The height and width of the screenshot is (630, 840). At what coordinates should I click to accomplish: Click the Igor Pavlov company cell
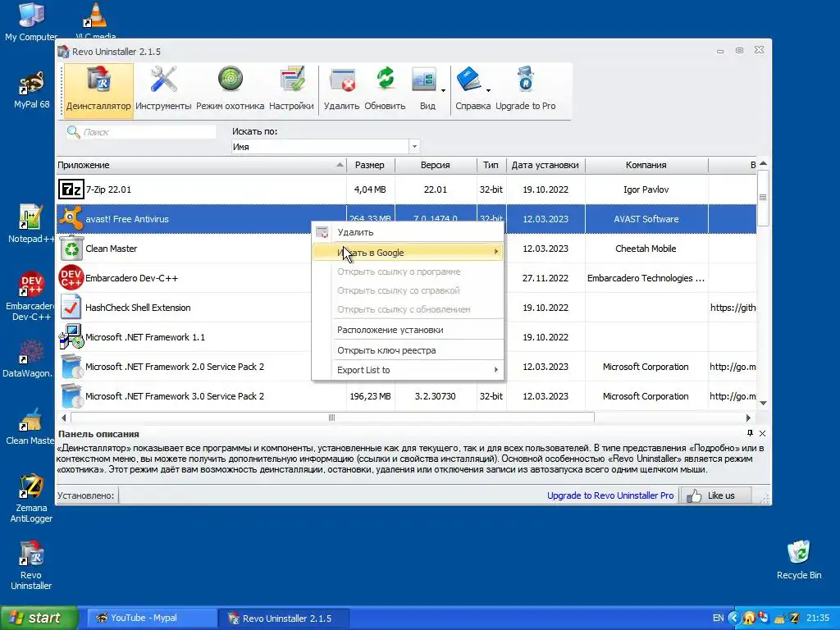pos(646,189)
